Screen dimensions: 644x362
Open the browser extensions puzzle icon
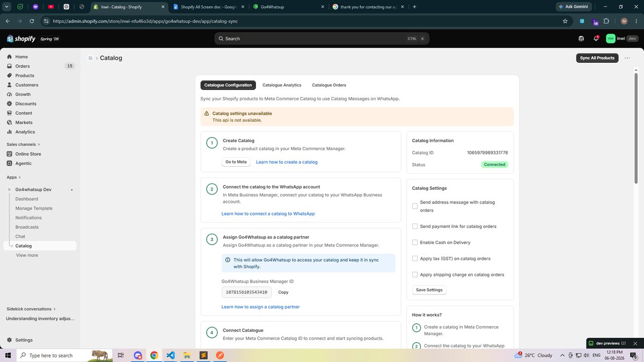[x=606, y=21]
